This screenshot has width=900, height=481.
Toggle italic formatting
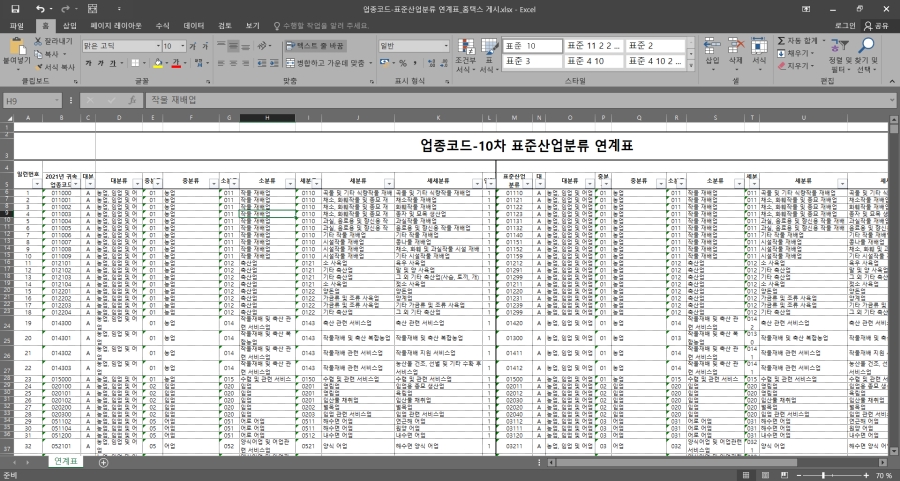point(100,63)
